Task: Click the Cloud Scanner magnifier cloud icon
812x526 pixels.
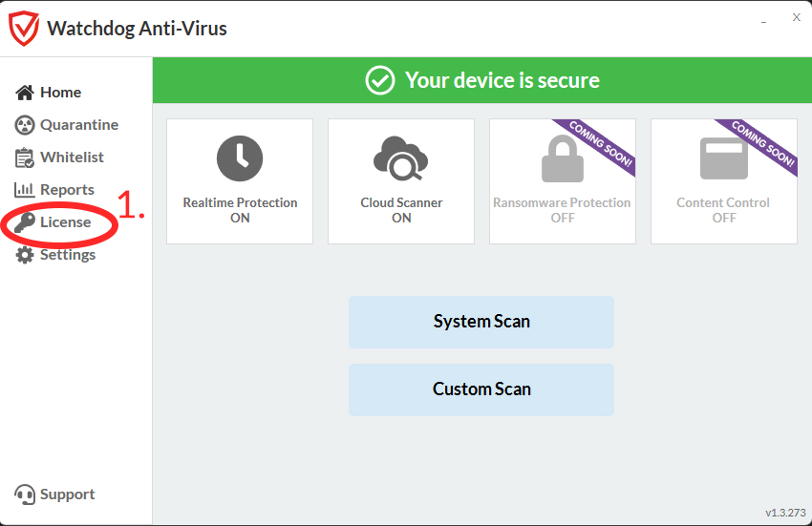Action: point(401,158)
